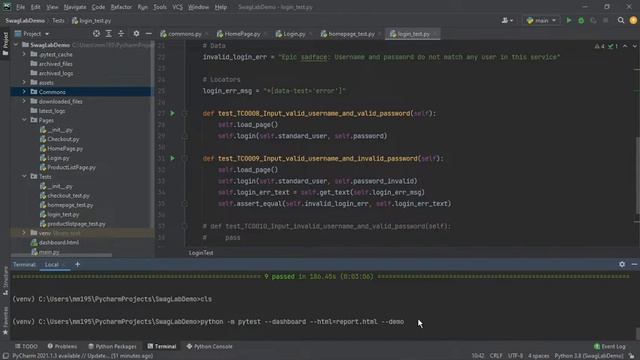Fold the TC0008 function body
The height and width of the screenshot is (360, 640).
[x=184, y=113]
